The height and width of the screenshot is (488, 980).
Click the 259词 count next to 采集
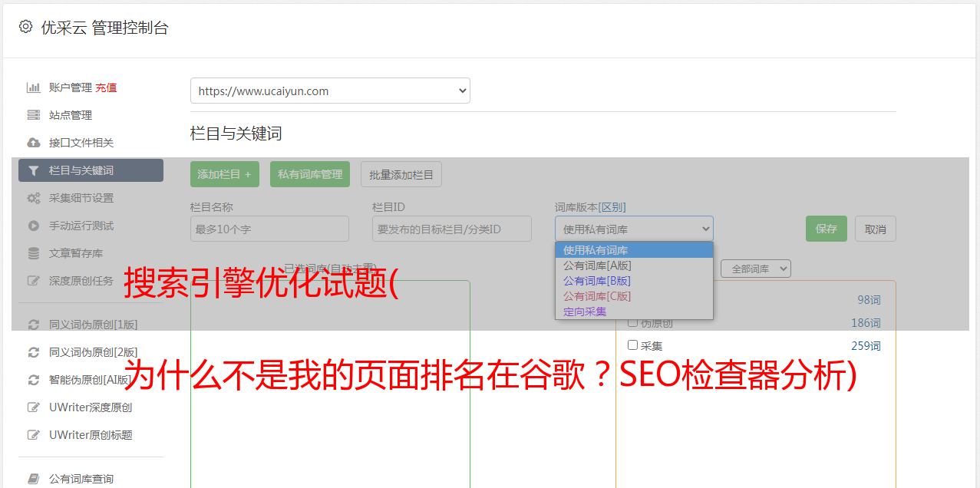pyautogui.click(x=866, y=346)
